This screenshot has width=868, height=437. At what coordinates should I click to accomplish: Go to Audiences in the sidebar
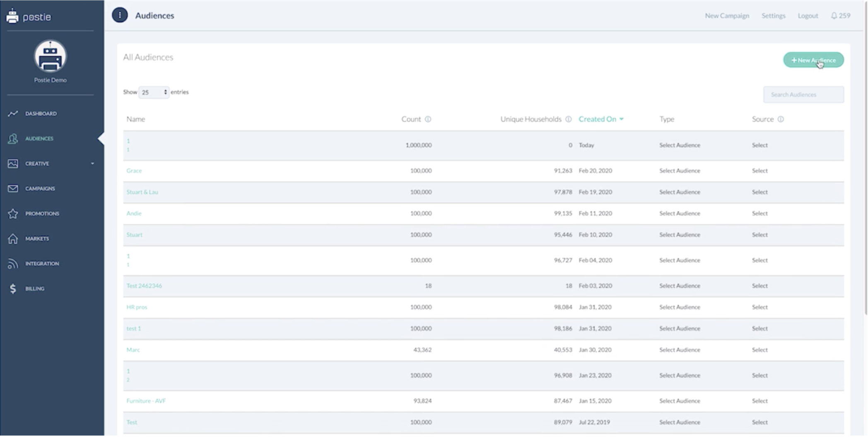pos(39,139)
